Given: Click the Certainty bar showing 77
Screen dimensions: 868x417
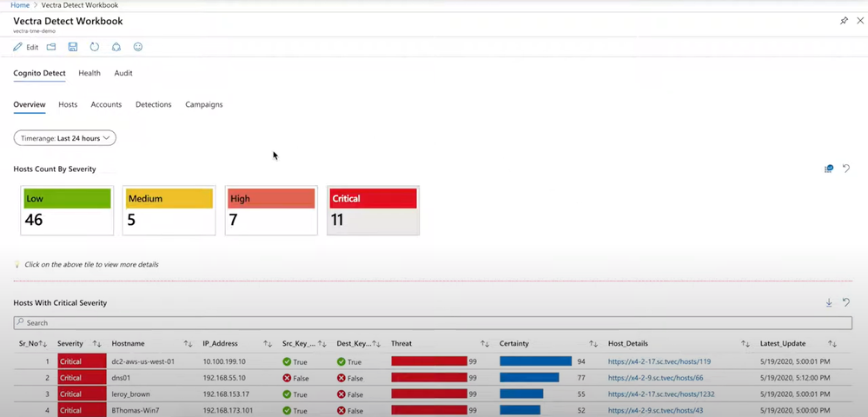Looking at the screenshot, I should coord(529,378).
